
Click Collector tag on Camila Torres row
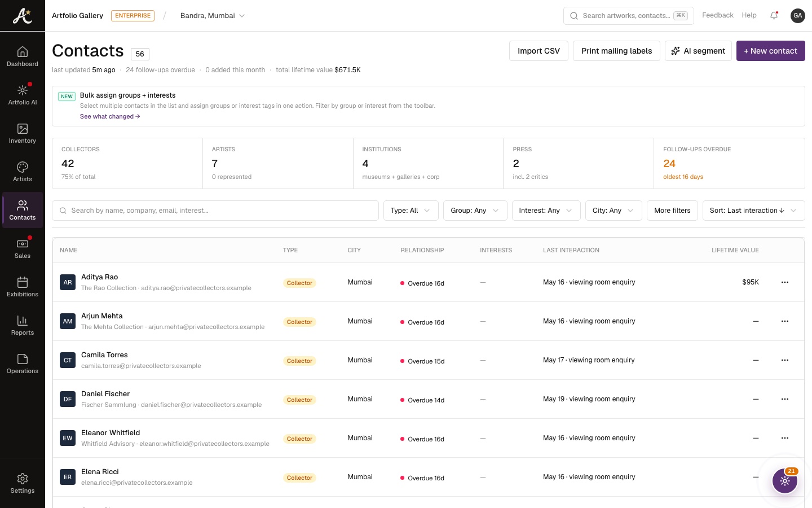point(299,361)
